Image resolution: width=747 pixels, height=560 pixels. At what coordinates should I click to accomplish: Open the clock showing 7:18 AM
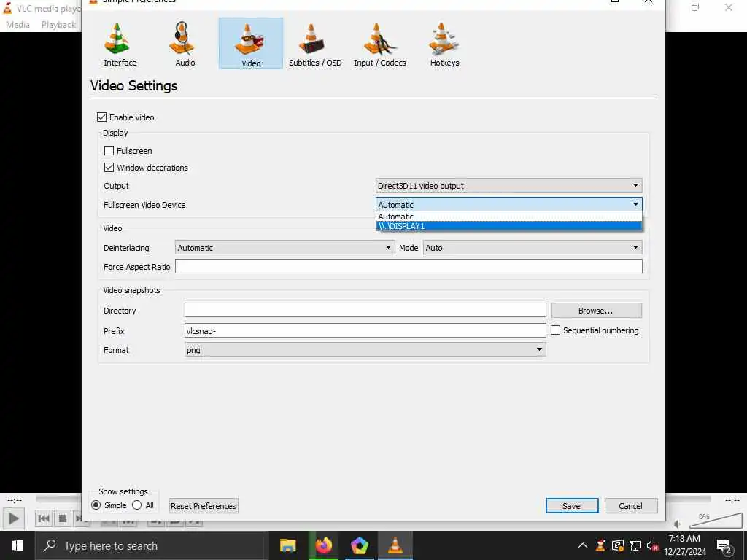(684, 545)
